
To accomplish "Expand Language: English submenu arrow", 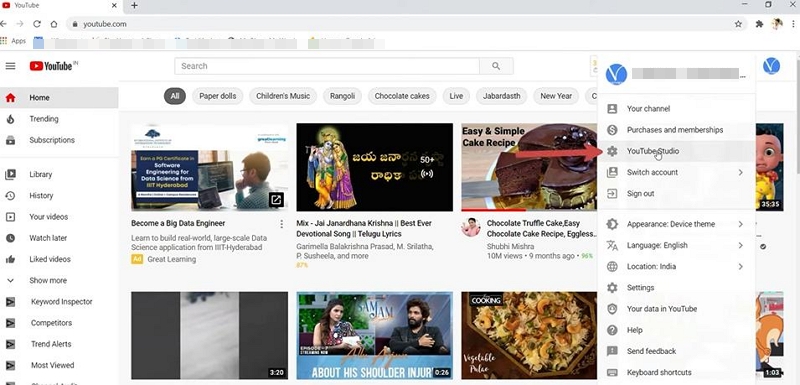I will coord(740,246).
